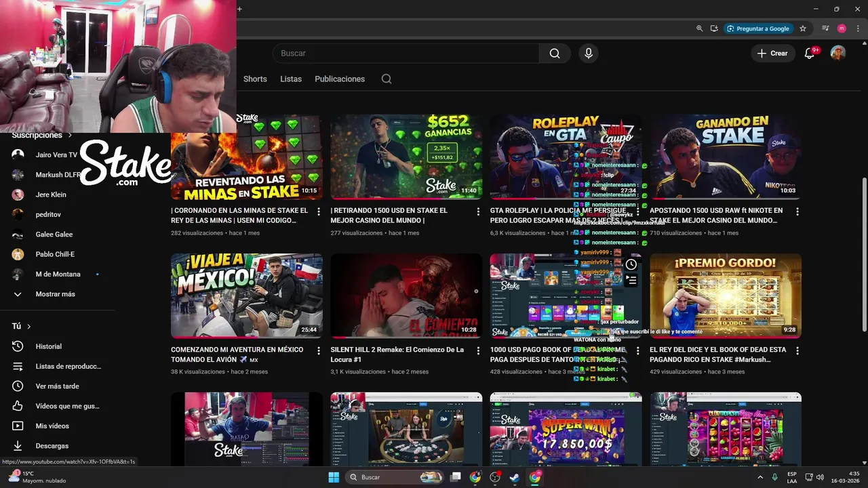This screenshot has height=488, width=868.
Task: Open the weather widget showing 15°C
Action: point(37,477)
